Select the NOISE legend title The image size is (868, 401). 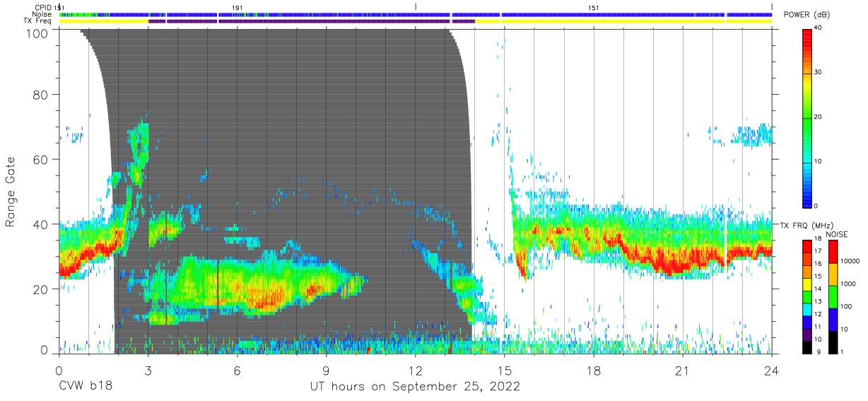coord(836,234)
